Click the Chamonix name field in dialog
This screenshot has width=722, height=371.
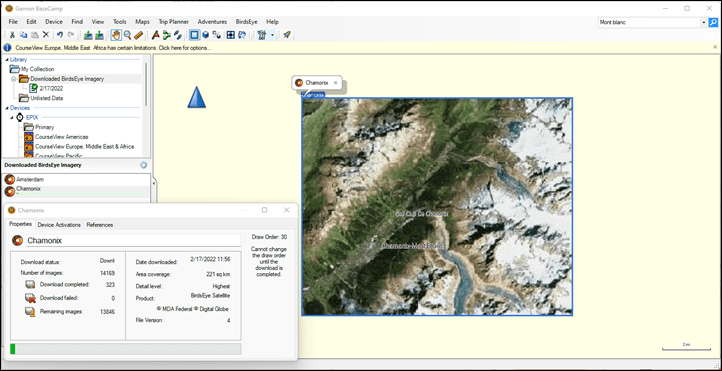134,240
